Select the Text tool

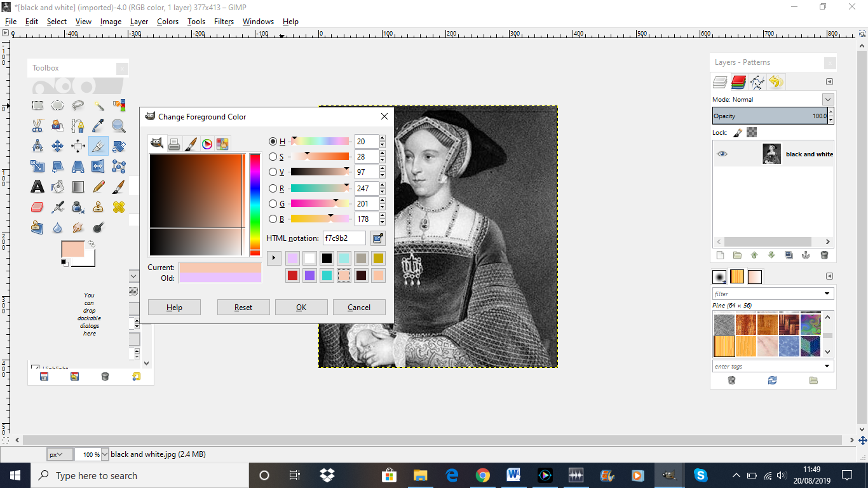click(x=37, y=186)
